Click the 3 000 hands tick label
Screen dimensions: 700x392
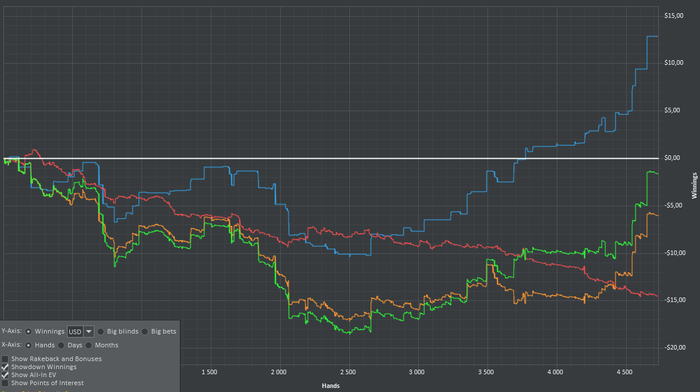pyautogui.click(x=417, y=372)
